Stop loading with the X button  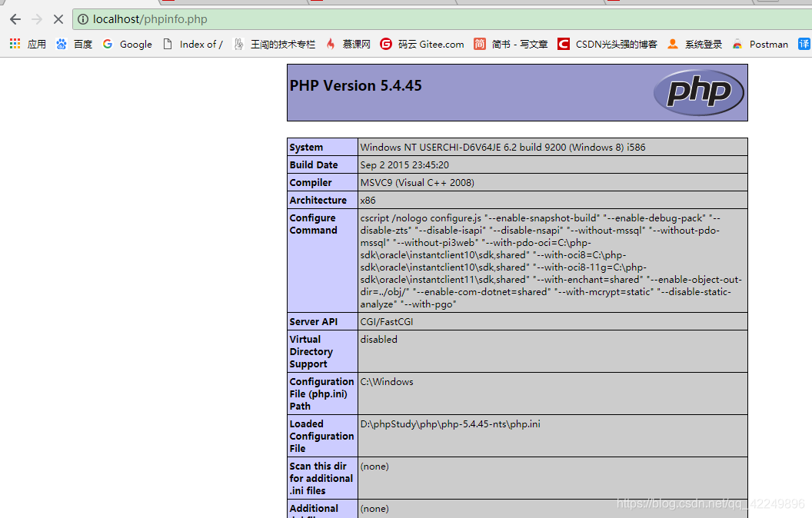(x=58, y=20)
